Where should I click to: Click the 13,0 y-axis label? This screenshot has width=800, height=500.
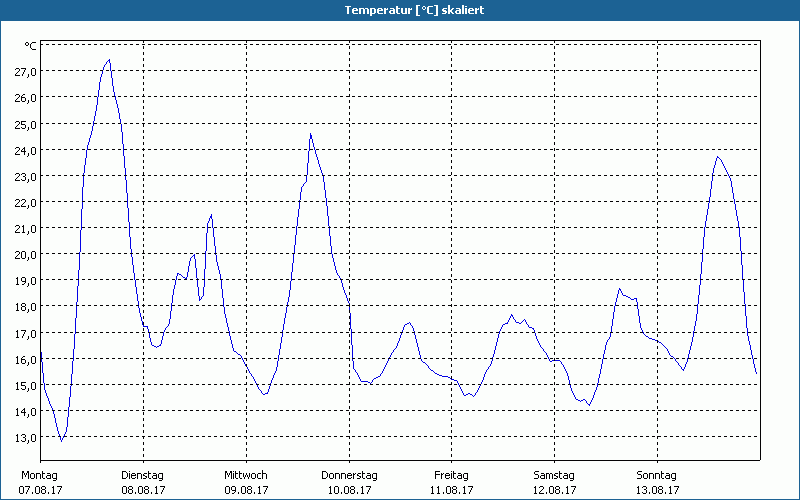click(25, 437)
